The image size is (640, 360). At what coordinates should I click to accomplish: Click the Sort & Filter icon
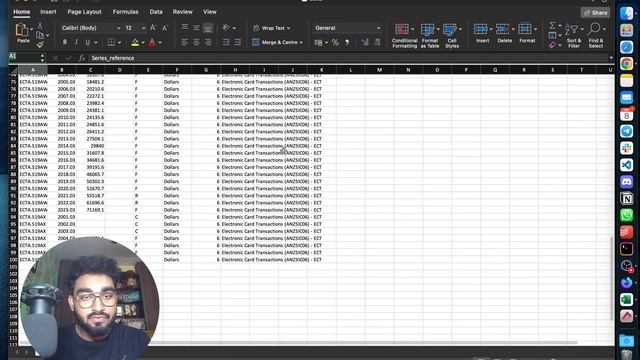[572, 29]
